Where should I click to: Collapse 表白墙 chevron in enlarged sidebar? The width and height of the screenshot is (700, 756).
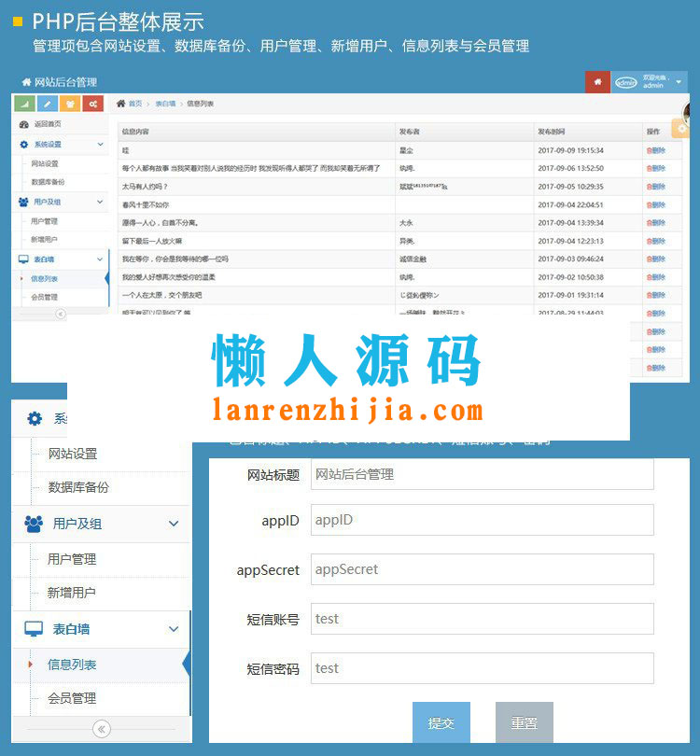[x=174, y=629]
